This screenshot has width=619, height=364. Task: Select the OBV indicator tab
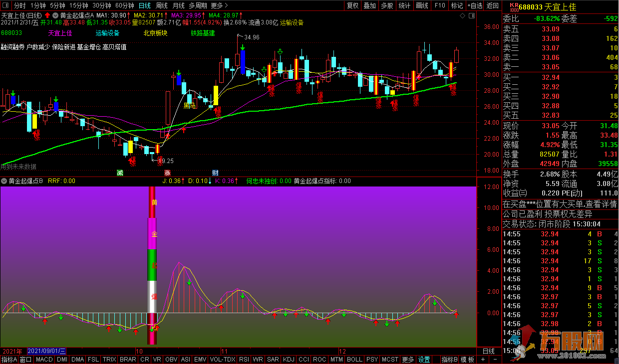coord(171,360)
